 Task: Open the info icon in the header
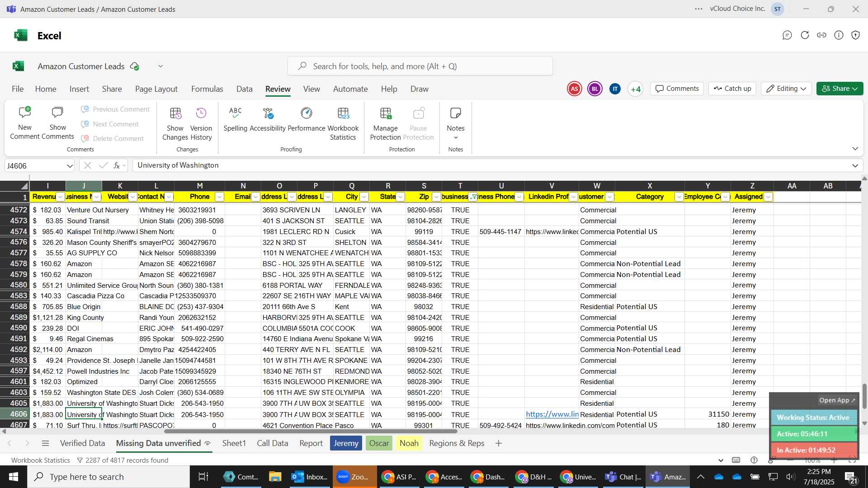click(839, 35)
